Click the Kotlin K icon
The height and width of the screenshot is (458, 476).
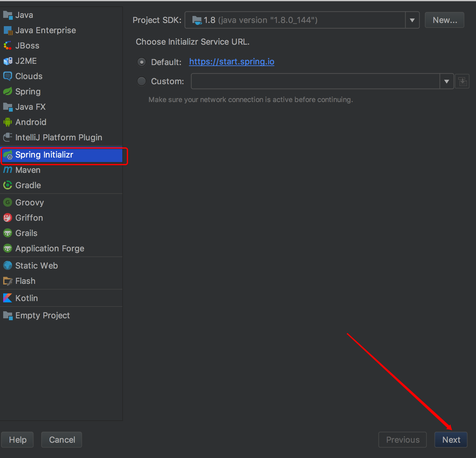pyautogui.click(x=8, y=298)
